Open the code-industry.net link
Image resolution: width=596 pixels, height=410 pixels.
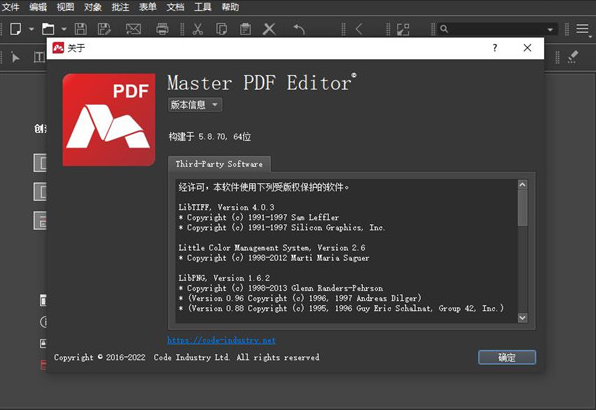222,340
